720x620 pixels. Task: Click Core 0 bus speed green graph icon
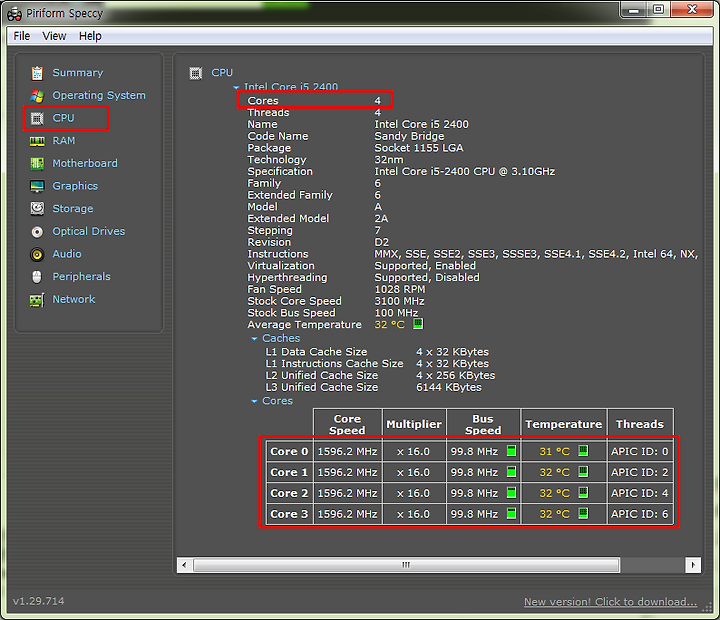click(x=512, y=451)
